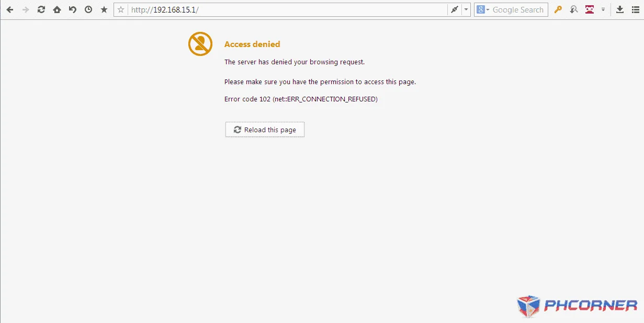
Task: Click the Access denied heading
Action: coord(252,44)
